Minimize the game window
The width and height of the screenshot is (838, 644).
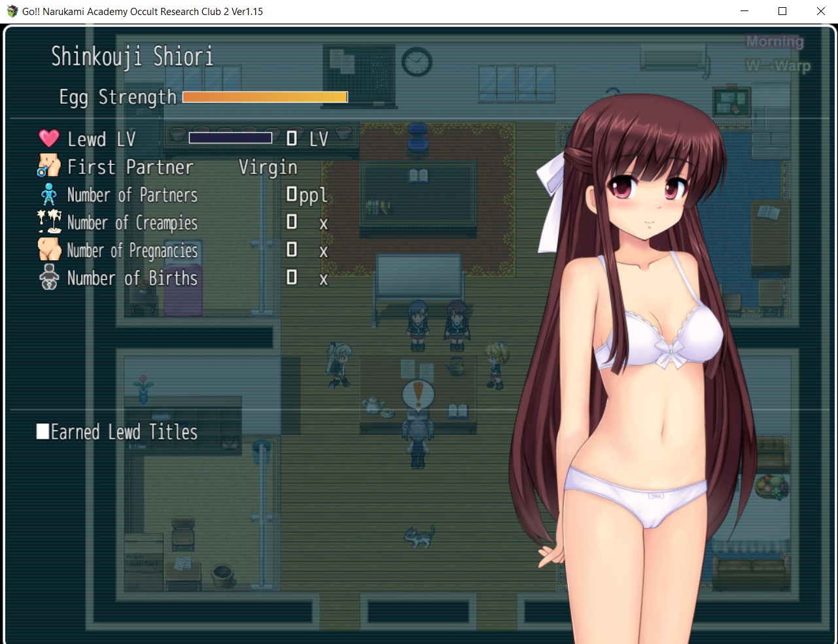click(x=744, y=11)
